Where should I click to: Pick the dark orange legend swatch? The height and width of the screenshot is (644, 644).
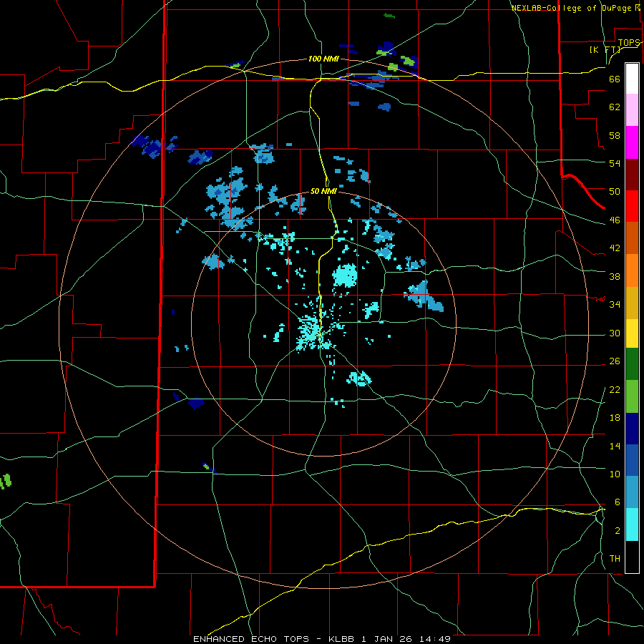pos(632,238)
